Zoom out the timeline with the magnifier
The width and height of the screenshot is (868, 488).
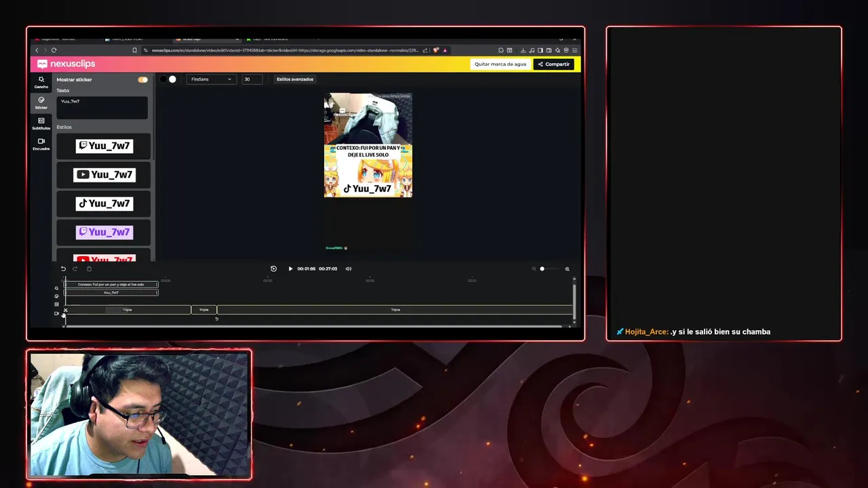point(534,269)
